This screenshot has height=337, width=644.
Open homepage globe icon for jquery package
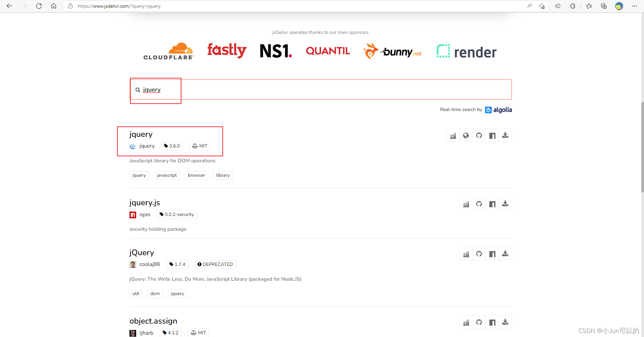click(466, 135)
